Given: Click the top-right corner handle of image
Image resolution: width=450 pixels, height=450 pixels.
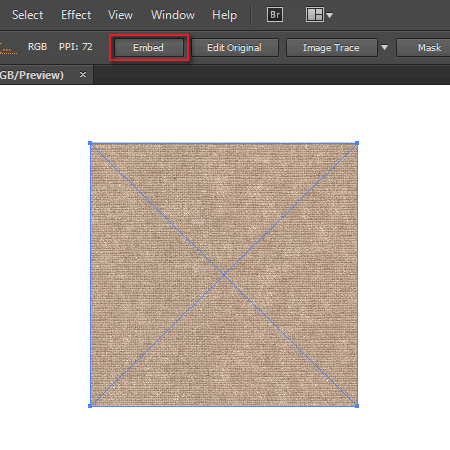Looking at the screenshot, I should click(357, 143).
